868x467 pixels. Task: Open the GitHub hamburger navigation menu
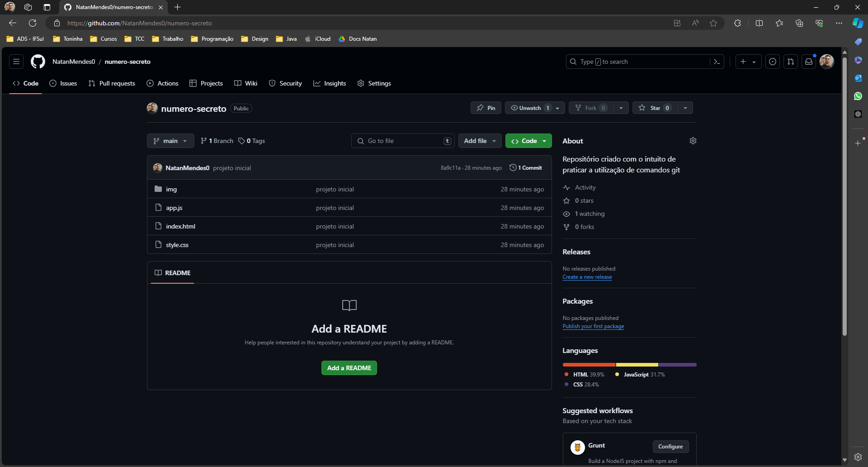click(x=16, y=62)
